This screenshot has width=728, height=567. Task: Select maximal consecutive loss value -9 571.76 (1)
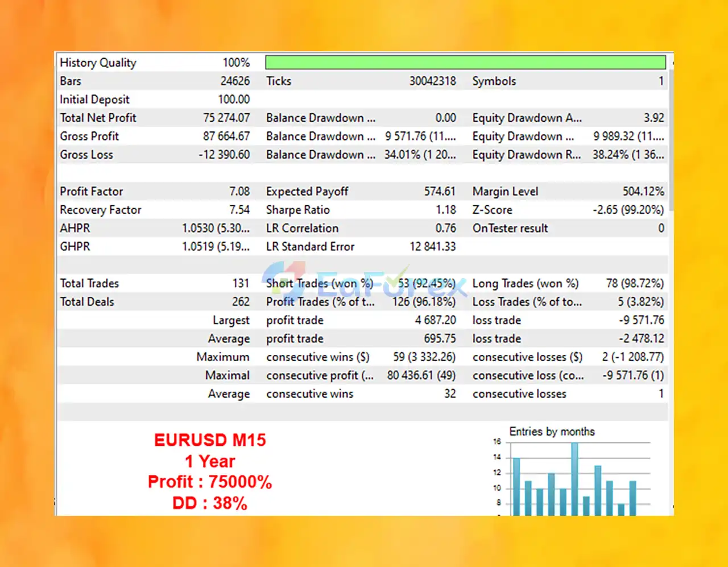[634, 375]
